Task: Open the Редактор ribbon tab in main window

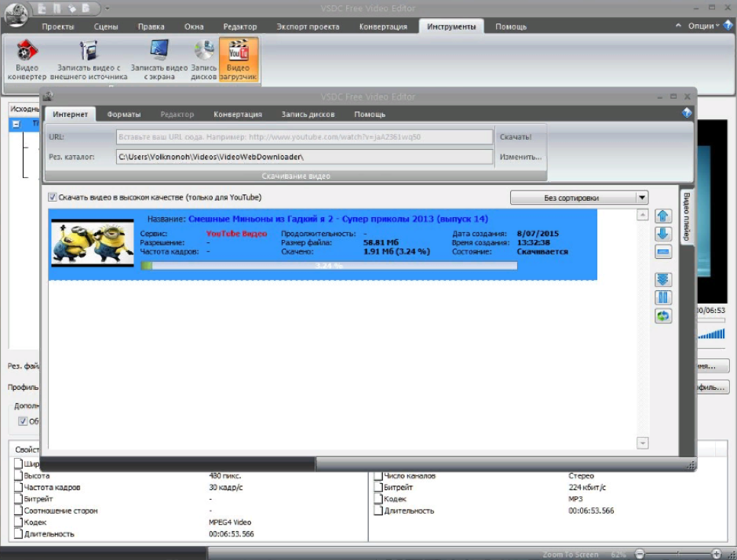Action: [239, 27]
